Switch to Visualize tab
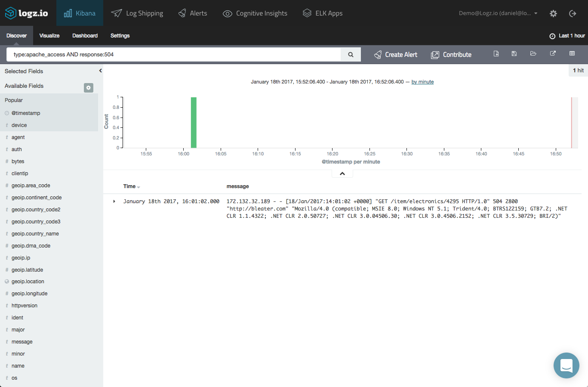The image size is (588, 387). [x=49, y=36]
